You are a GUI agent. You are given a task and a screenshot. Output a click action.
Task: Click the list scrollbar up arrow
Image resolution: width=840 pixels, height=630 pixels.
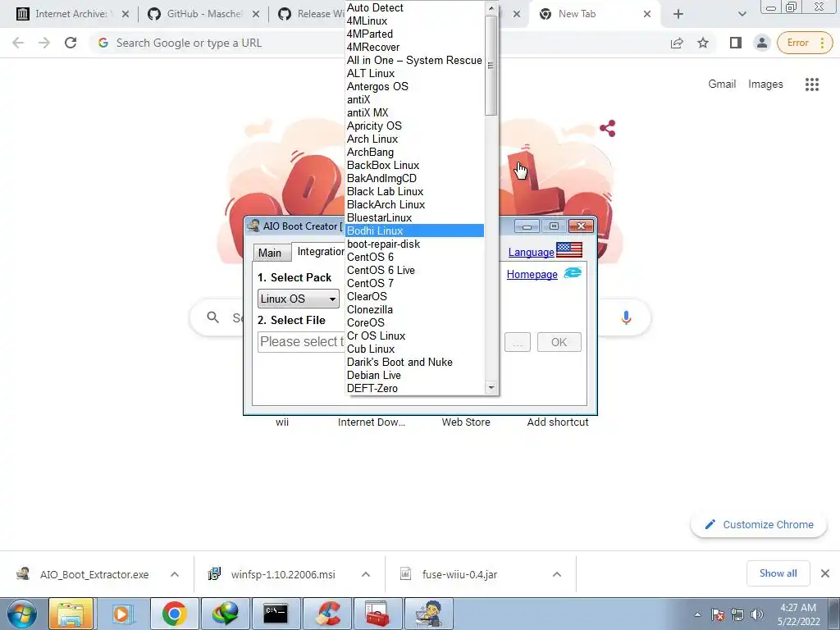(x=491, y=7)
